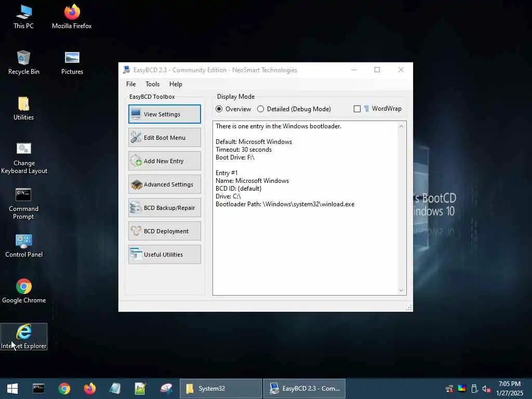The image size is (532, 399).
Task: Select Change Keyboard Layout desktop icon
Action: (x=24, y=158)
